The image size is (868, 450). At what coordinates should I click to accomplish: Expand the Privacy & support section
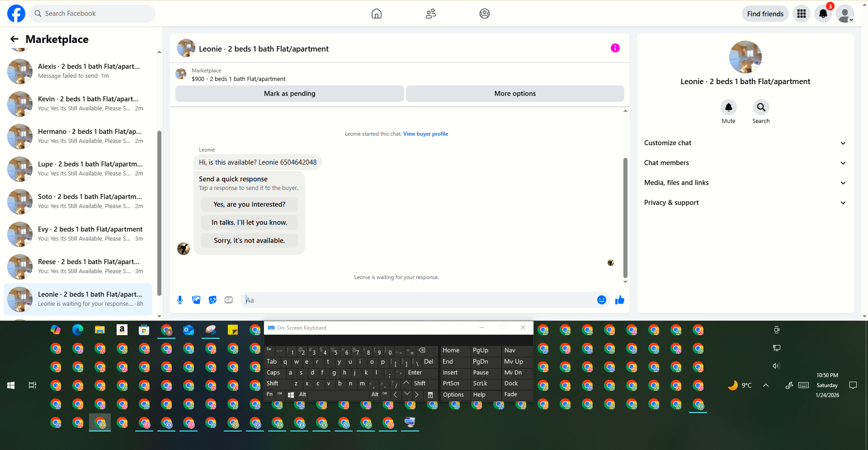tap(745, 203)
